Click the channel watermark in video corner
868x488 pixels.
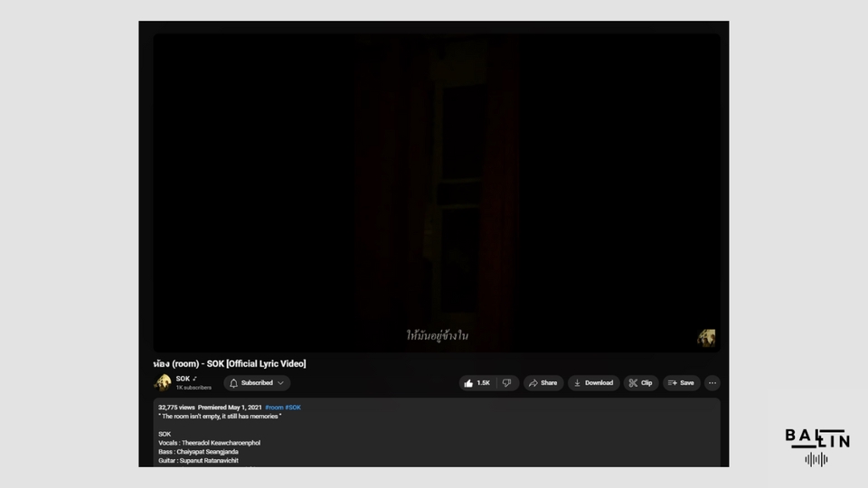click(706, 337)
